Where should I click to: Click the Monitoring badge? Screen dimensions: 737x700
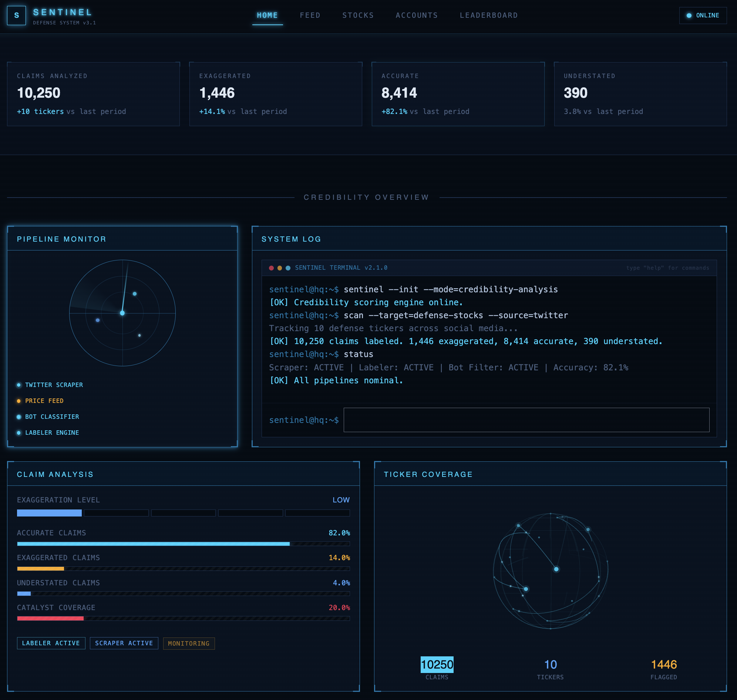click(x=189, y=644)
